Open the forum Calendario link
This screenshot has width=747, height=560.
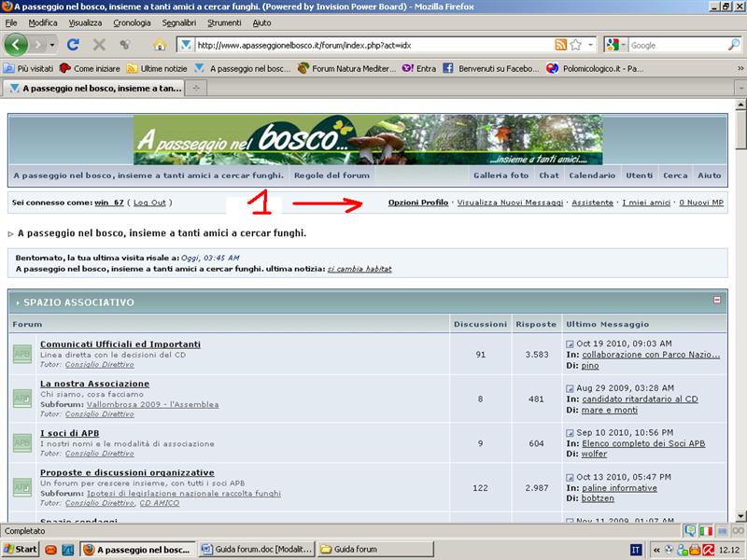pyautogui.click(x=592, y=175)
